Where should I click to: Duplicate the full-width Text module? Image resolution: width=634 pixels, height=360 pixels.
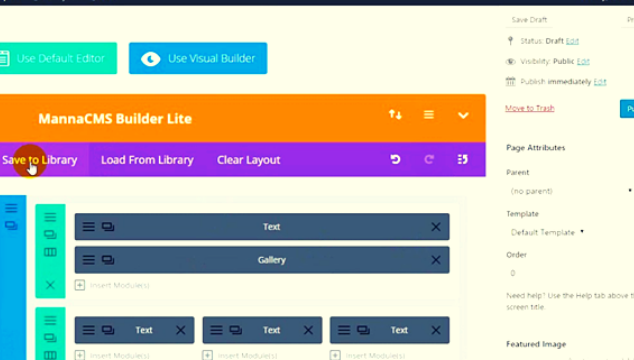(108, 227)
